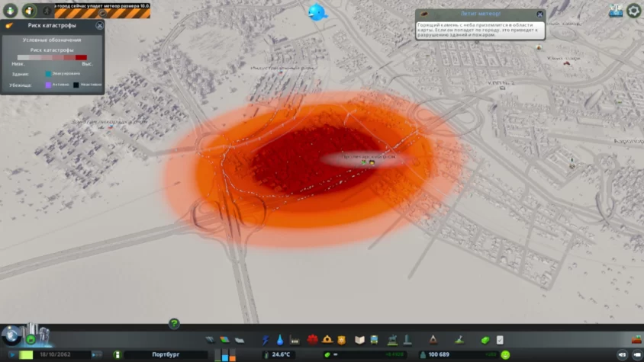Toggle the play/pause simulation button
This screenshot has width=644, height=362.
[x=12, y=354]
